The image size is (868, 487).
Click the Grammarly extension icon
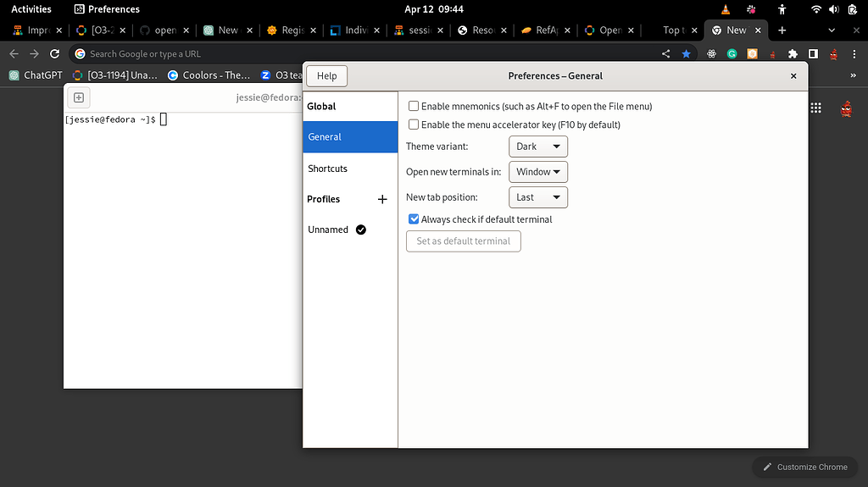(732, 53)
